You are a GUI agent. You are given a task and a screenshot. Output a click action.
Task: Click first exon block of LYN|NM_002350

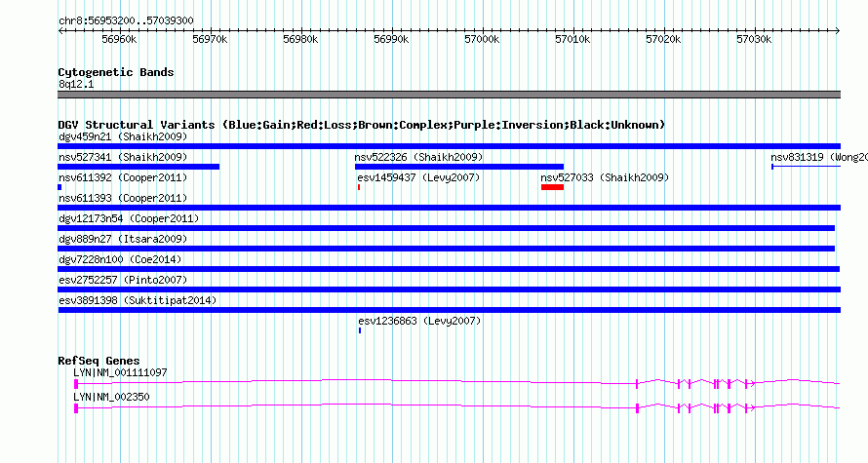pos(76,408)
